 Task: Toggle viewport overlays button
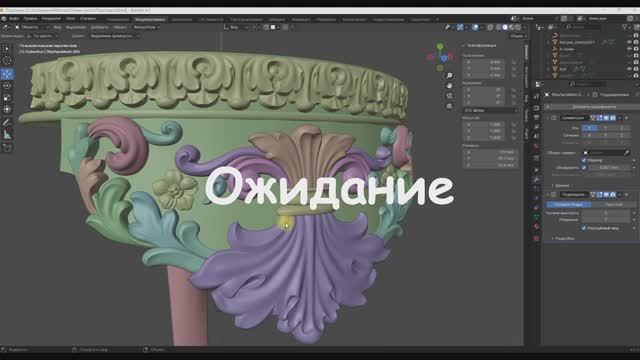tap(476, 27)
